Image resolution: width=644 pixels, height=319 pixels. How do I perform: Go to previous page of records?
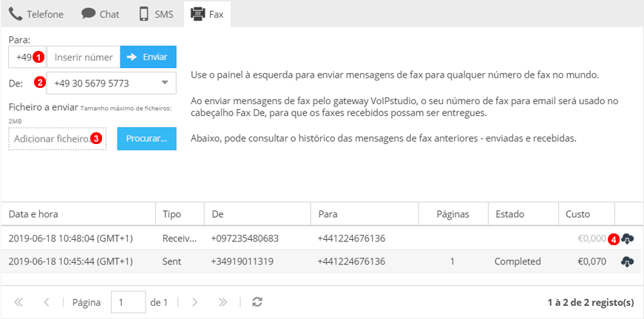point(47,302)
